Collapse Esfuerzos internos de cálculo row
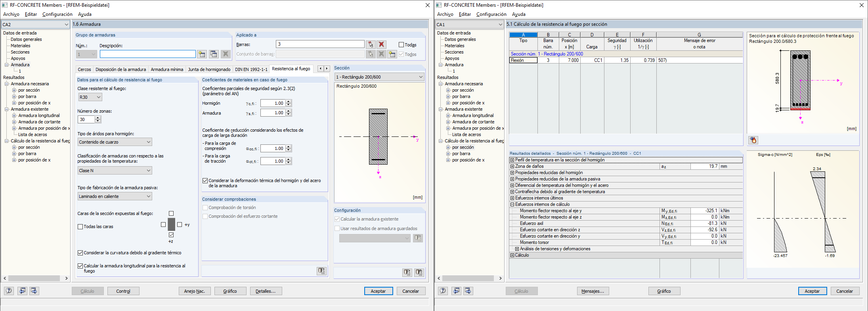Image resolution: width=868 pixels, height=311 pixels. (512, 205)
